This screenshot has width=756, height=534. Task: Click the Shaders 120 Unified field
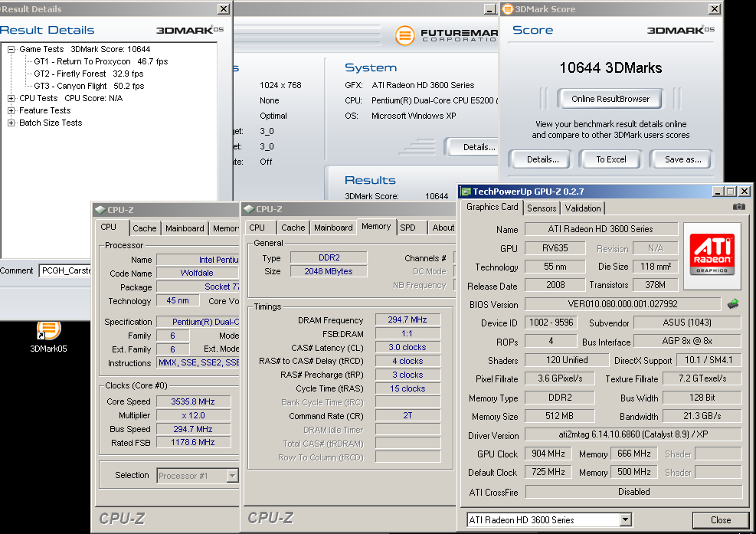click(x=567, y=360)
